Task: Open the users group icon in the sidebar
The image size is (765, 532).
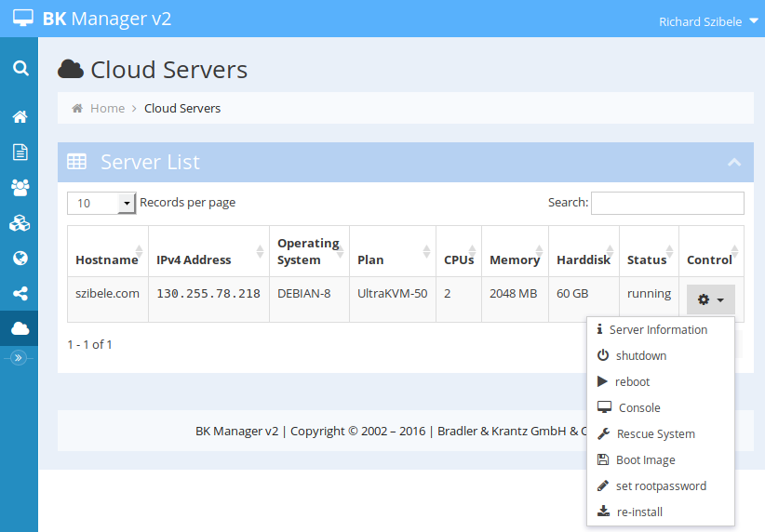Action: pos(20,188)
